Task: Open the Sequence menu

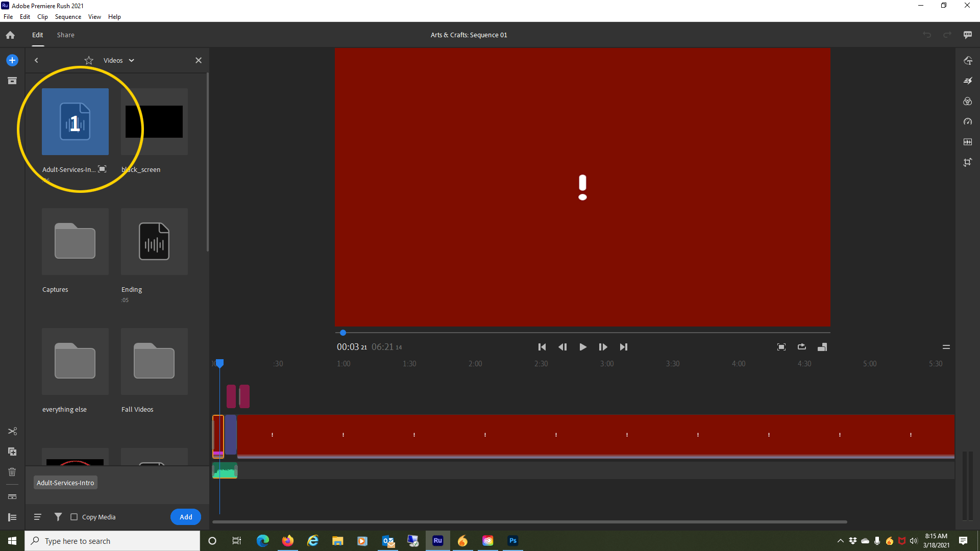Action: [x=68, y=17]
